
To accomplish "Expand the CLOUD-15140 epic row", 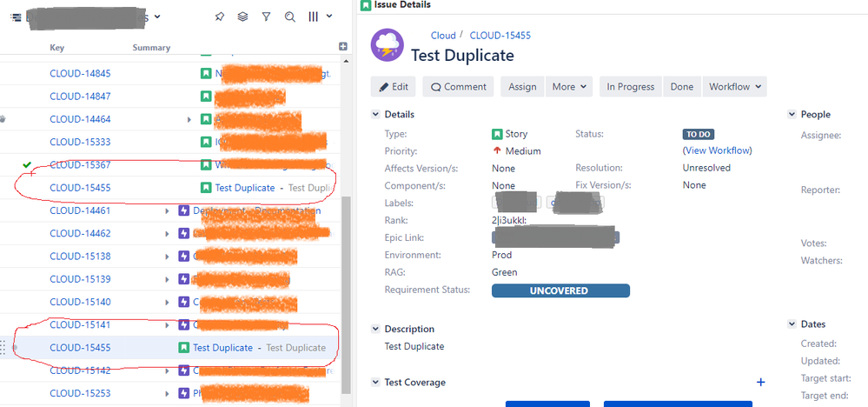I will tap(167, 303).
